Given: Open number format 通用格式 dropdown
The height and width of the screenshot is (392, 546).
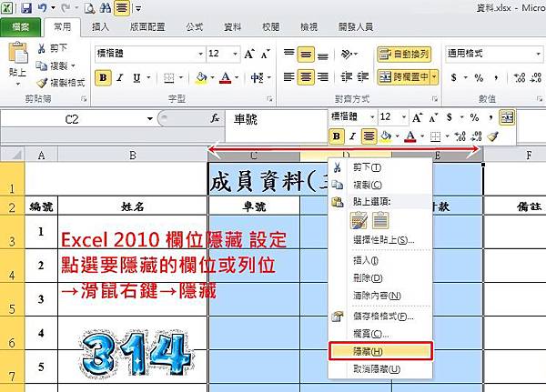Looking at the screenshot, I should pyautogui.click(x=538, y=54).
